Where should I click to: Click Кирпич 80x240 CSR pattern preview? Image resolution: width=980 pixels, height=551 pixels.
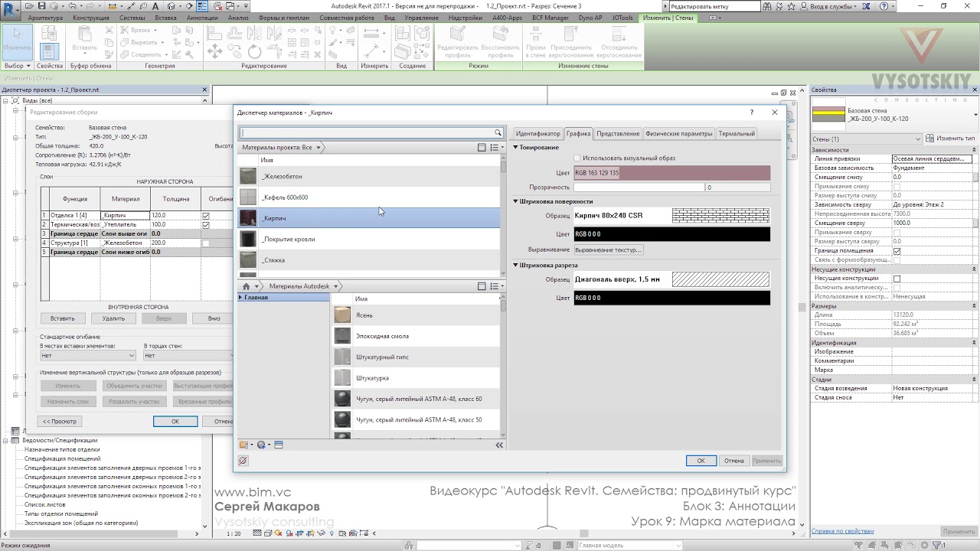(720, 216)
